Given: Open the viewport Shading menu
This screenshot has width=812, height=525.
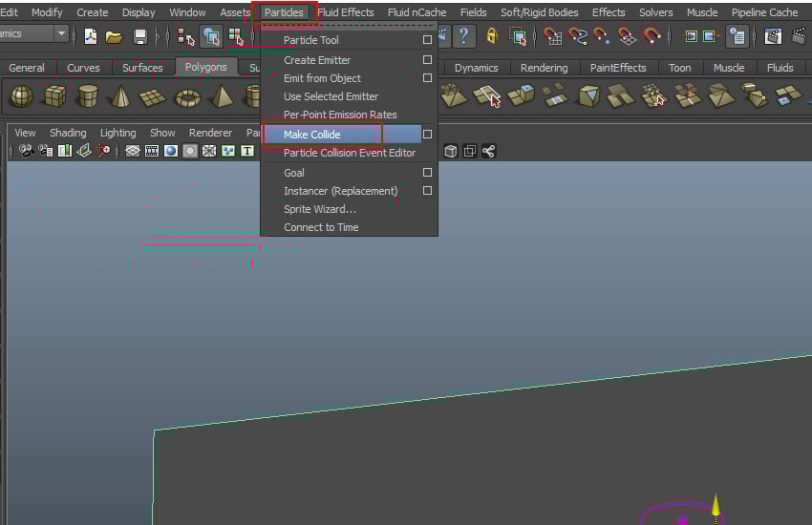Looking at the screenshot, I should [68, 133].
